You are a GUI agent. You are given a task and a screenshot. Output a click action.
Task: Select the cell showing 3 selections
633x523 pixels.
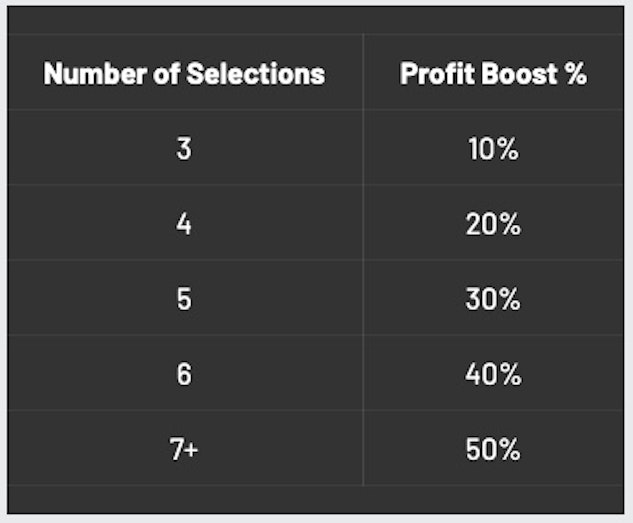(184, 150)
